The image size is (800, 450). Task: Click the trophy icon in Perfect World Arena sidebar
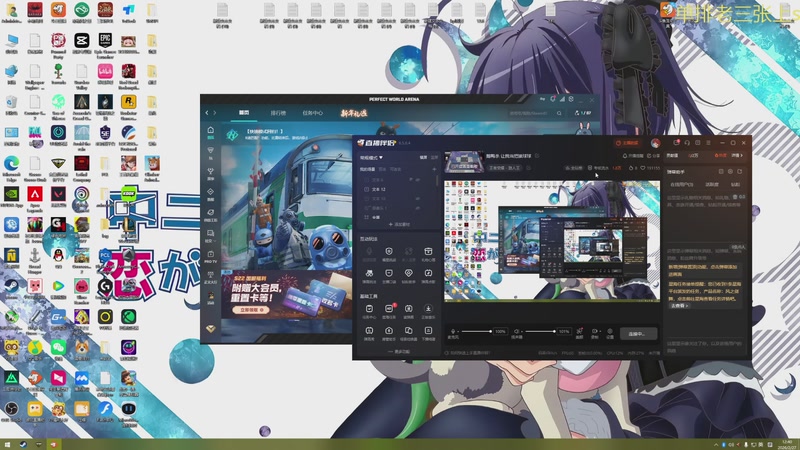click(211, 173)
